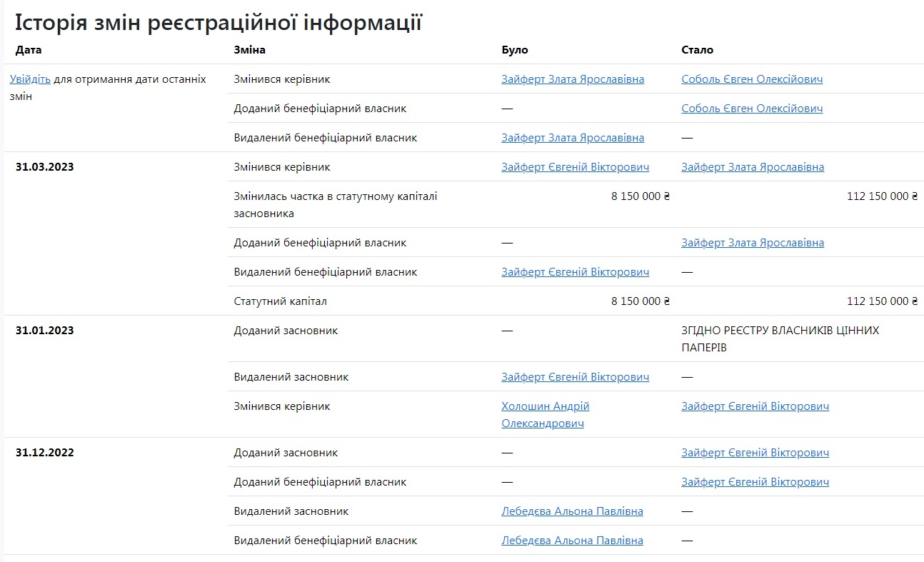
Task: Click the Статутний капітал row label
Action: 281,301
